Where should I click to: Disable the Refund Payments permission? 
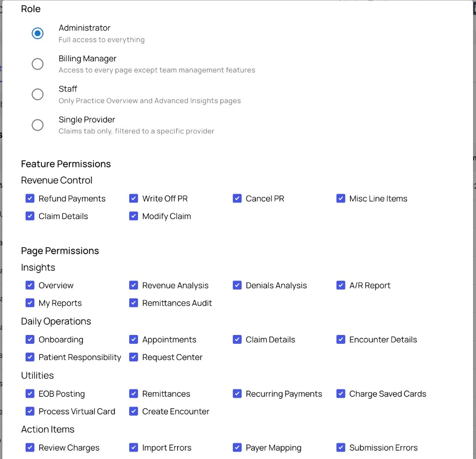pos(30,198)
